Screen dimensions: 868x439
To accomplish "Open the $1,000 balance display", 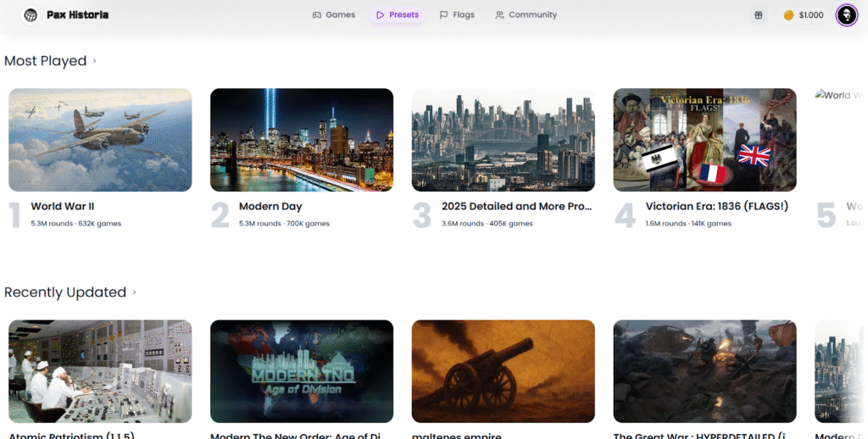I will click(810, 15).
